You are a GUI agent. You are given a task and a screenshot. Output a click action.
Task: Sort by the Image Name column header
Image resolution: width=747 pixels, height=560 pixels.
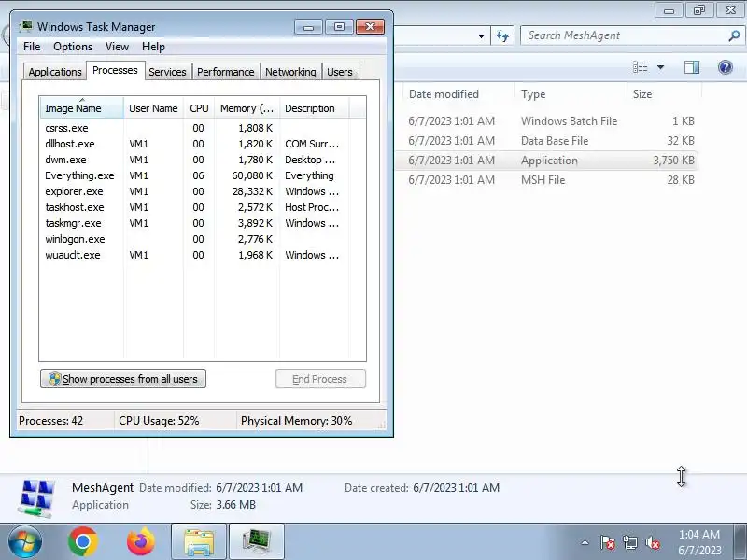(x=81, y=108)
